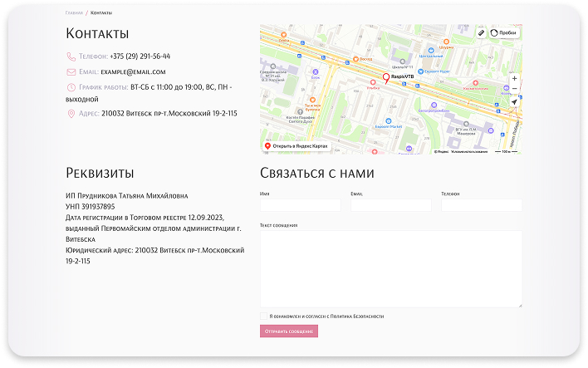Zoom out the map with minus button
The height and width of the screenshot is (368, 588).
[x=514, y=89]
